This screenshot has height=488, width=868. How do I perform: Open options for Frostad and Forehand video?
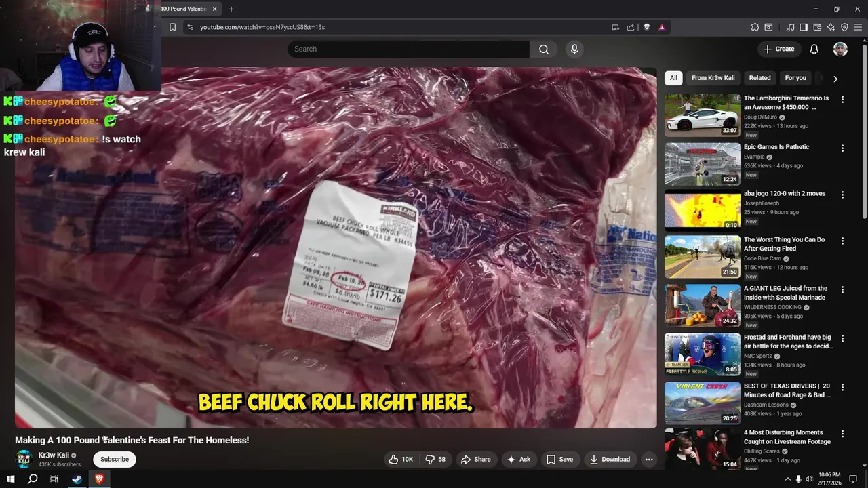point(842,338)
